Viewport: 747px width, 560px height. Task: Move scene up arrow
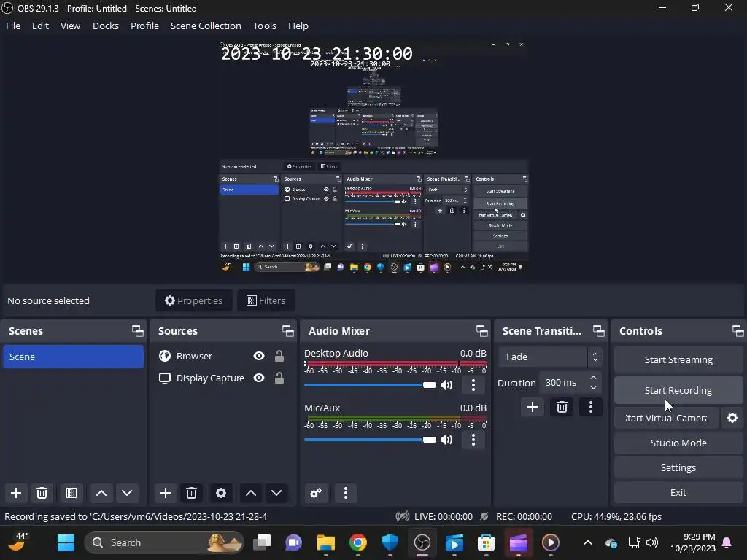tap(101, 493)
